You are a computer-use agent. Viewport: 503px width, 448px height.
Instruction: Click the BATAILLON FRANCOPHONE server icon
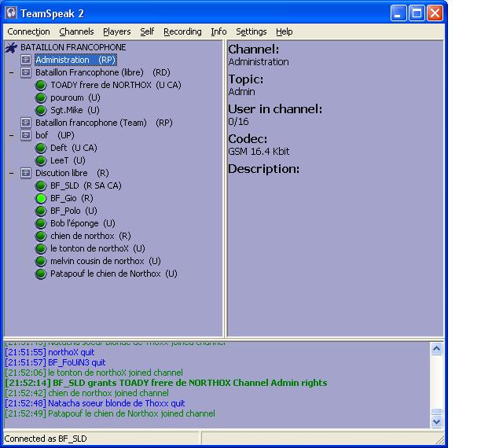tap(11, 48)
